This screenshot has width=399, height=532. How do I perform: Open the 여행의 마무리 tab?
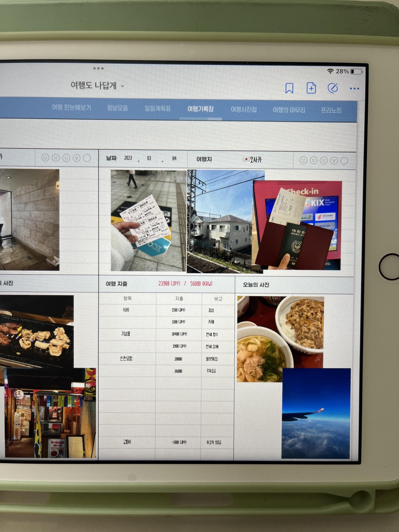(x=289, y=110)
